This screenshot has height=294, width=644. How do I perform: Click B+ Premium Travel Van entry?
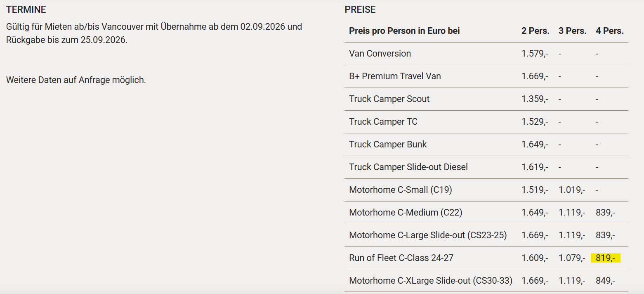point(395,76)
